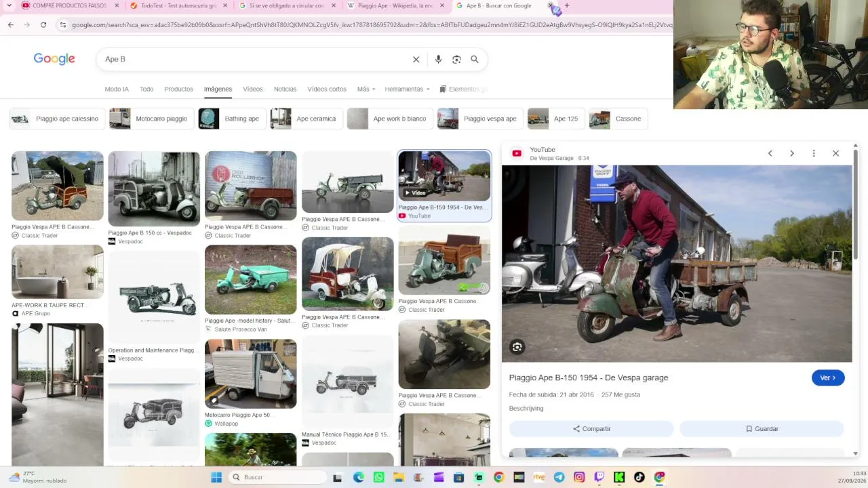
Task: Open WhatsApp from the taskbar
Action: click(378, 477)
